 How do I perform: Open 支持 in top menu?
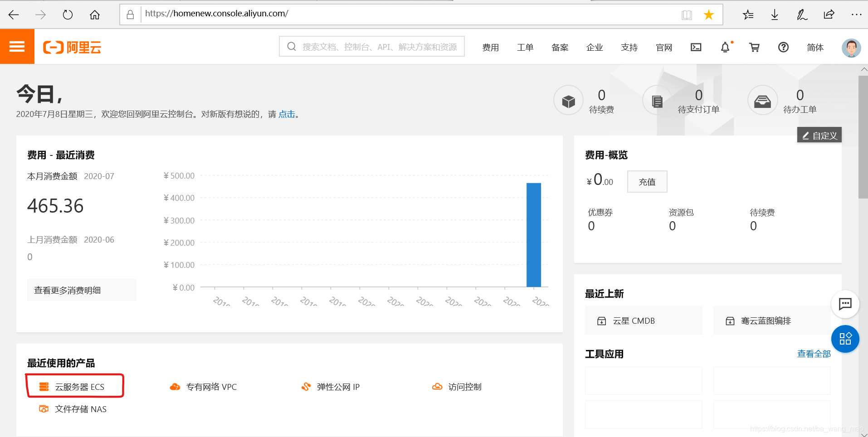click(629, 48)
